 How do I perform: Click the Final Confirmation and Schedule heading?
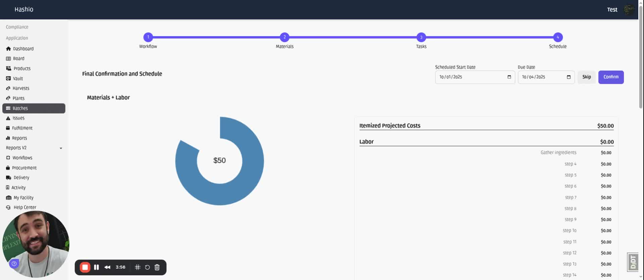pos(122,74)
